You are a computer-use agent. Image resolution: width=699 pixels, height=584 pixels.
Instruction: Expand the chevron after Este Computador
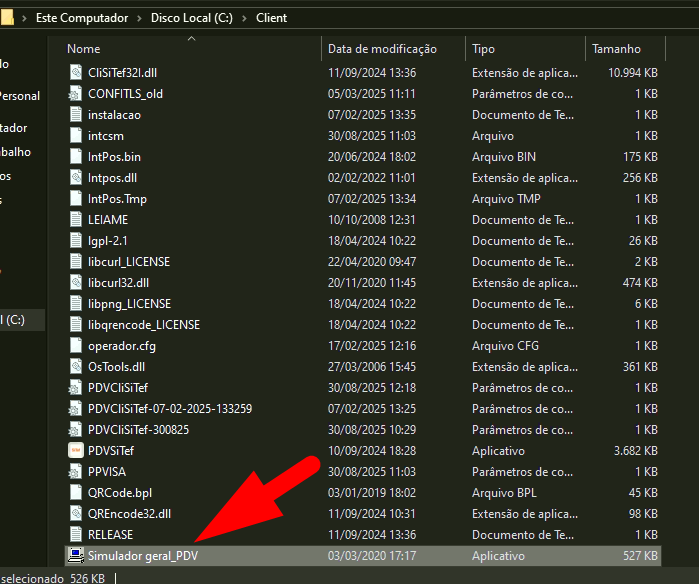[139, 18]
